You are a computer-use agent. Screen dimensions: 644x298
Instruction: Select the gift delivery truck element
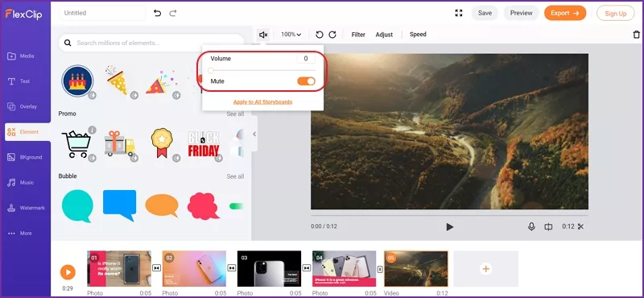[119, 144]
